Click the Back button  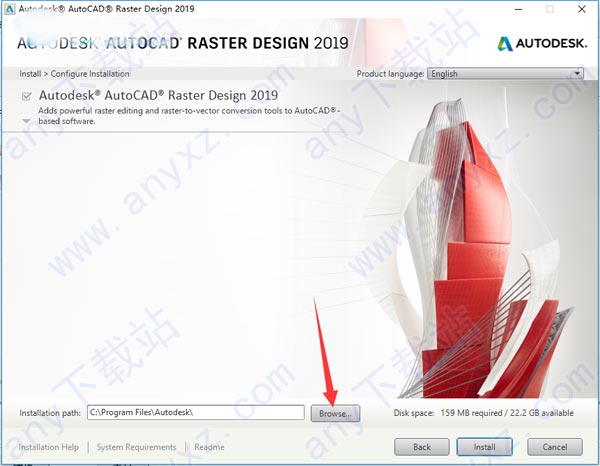[422, 447]
